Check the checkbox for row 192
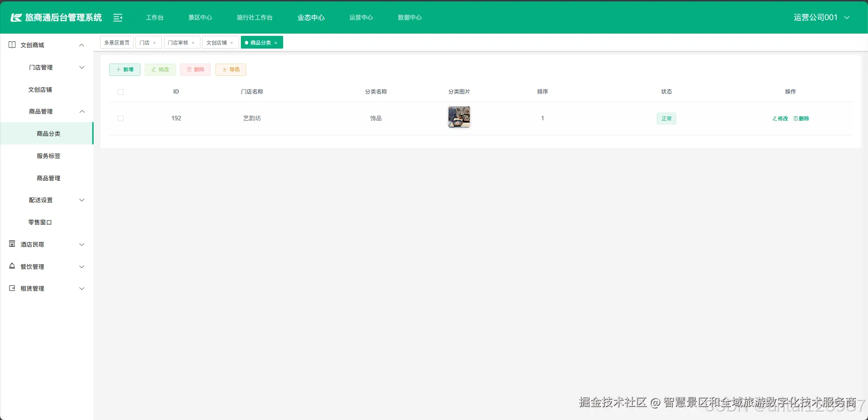This screenshot has width=868, height=420. pos(120,118)
